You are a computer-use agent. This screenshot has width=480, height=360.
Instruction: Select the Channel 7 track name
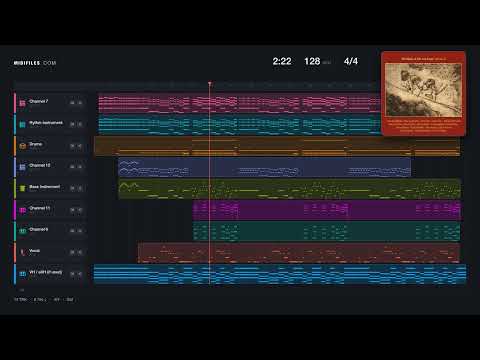click(39, 101)
